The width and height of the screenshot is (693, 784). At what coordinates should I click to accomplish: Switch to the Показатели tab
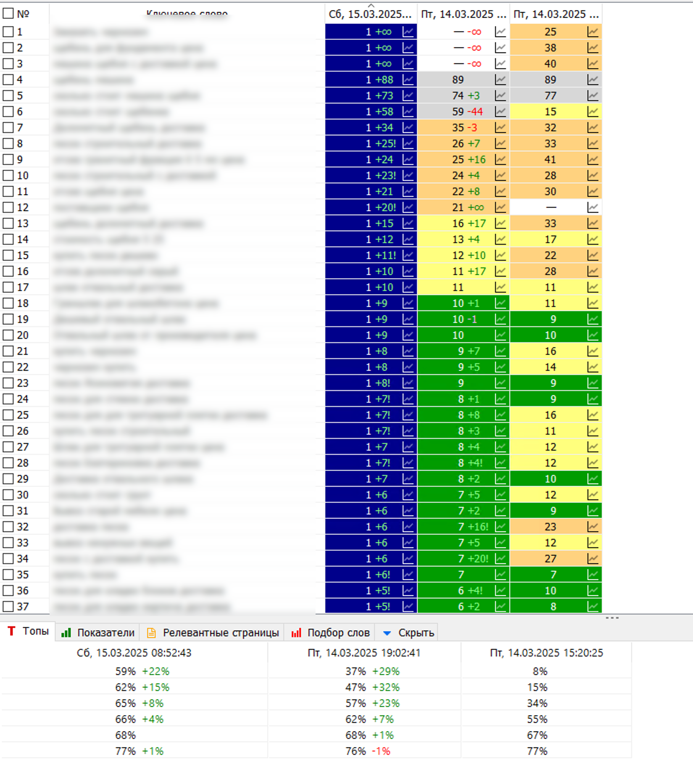pos(97,633)
